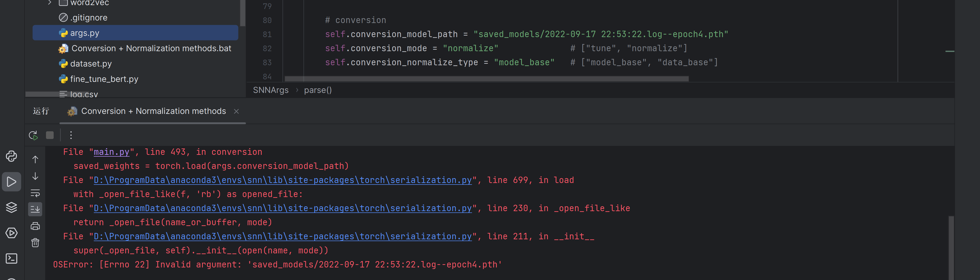Expand the word2vec folder

click(50, 3)
